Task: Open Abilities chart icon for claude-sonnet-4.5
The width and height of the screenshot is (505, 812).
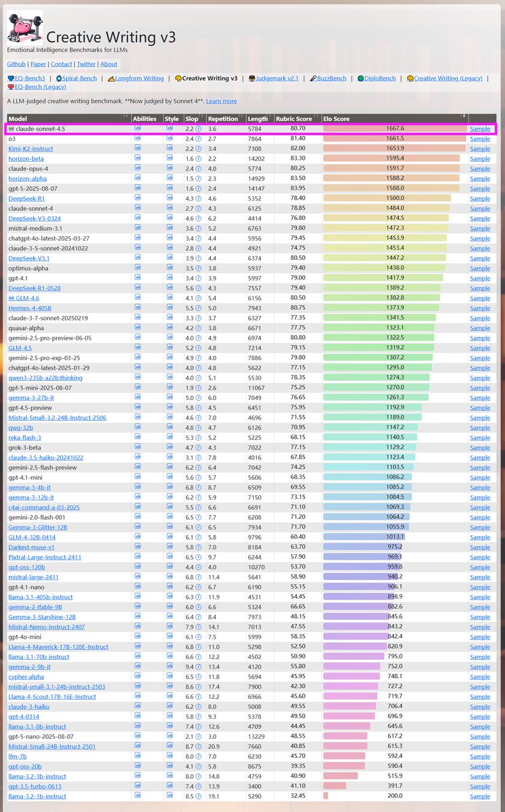Action: coord(138,129)
